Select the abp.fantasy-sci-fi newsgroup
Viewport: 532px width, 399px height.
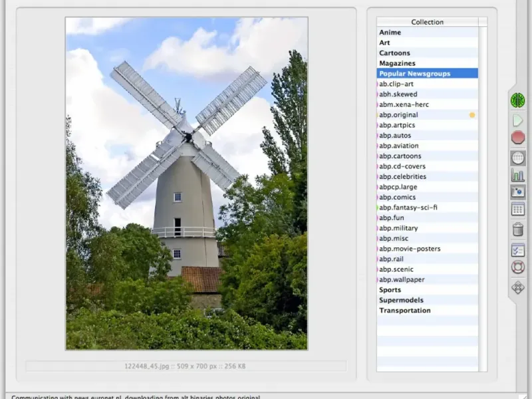click(x=408, y=207)
